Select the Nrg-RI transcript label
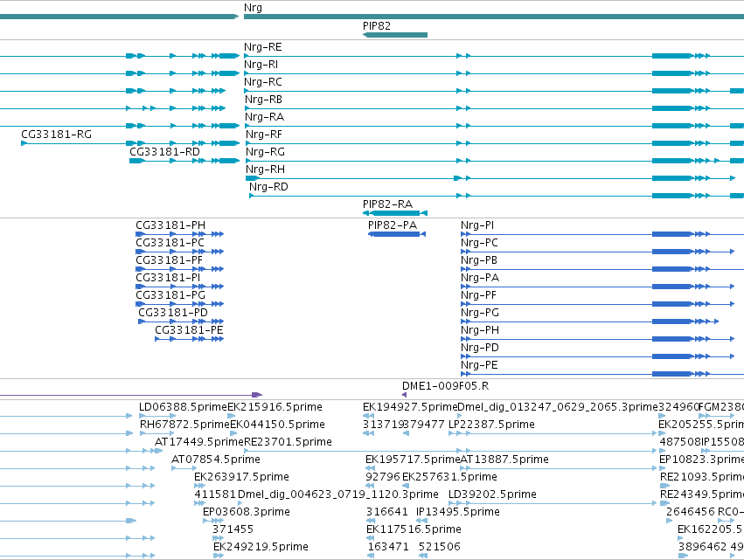 [x=261, y=65]
